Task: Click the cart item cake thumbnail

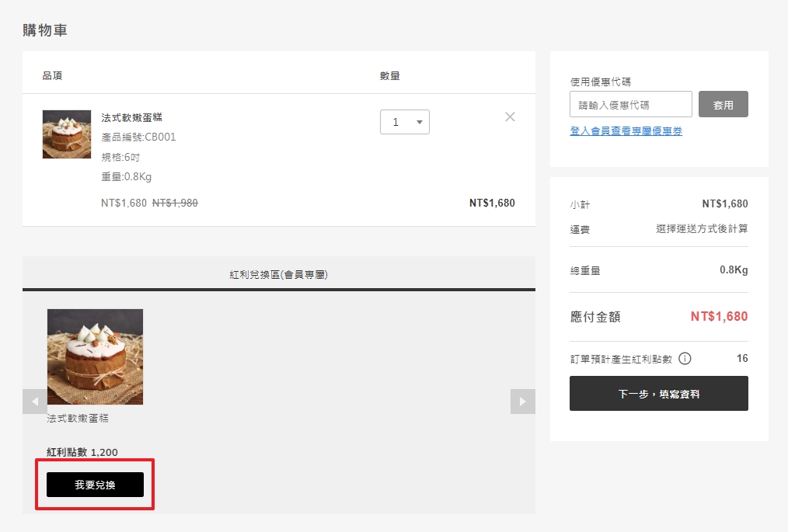Action: click(x=67, y=134)
